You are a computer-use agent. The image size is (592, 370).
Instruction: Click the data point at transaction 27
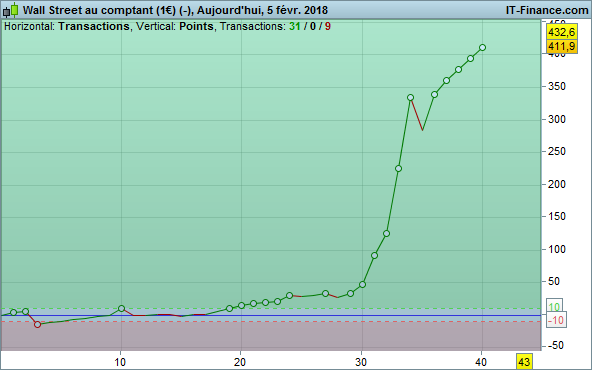click(x=325, y=293)
